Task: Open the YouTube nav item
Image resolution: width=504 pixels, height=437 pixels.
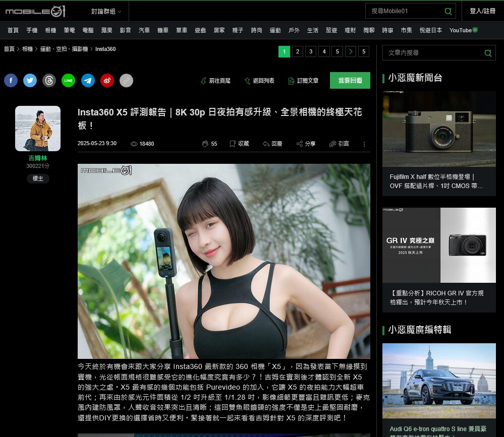Action: coord(463,30)
